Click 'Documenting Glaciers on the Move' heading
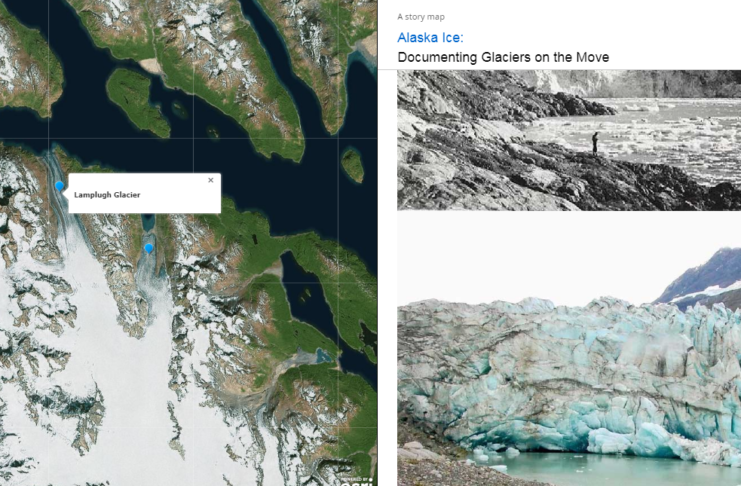 click(503, 58)
